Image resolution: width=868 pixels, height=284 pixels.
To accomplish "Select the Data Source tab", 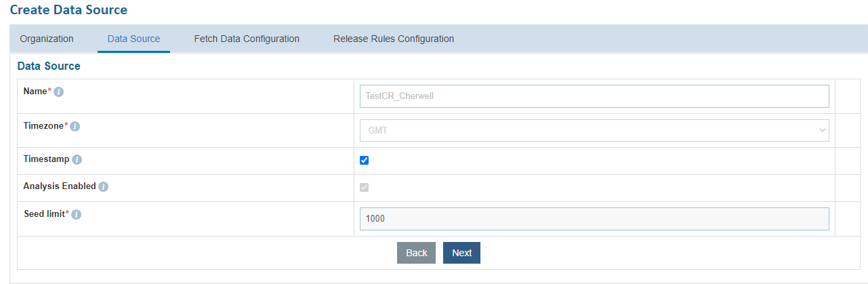I will pos(133,39).
